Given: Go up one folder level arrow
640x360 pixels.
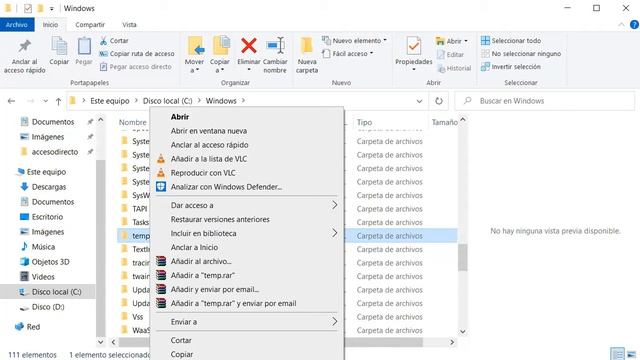Looking at the screenshot, I should click(x=58, y=101).
